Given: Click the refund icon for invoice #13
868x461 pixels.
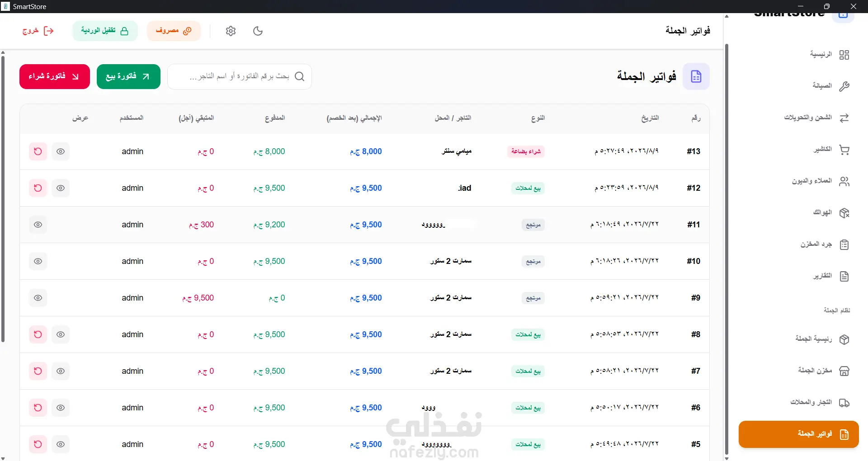Looking at the screenshot, I should point(38,151).
